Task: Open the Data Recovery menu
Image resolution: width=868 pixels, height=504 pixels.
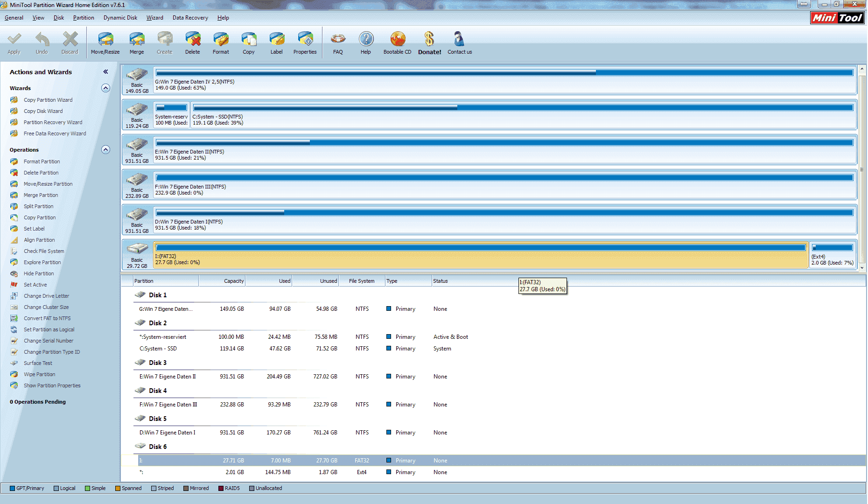Action: (190, 18)
